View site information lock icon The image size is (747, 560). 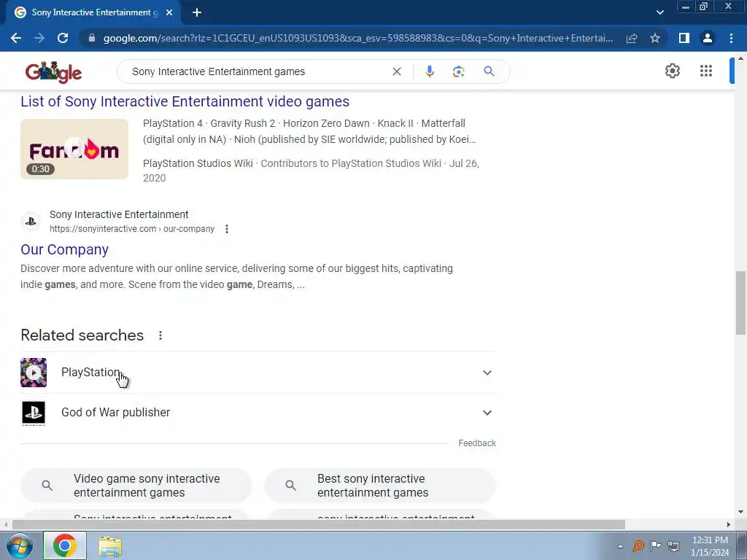tap(92, 38)
